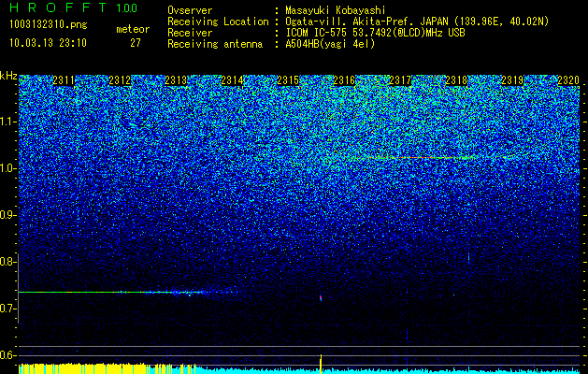
Task: Click the A504HB(yagi 4el) antenna text
Action: click(x=330, y=44)
